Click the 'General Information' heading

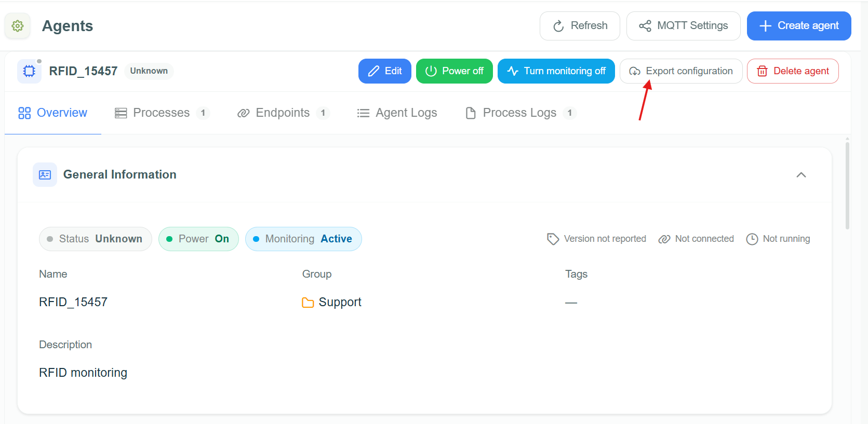(120, 175)
